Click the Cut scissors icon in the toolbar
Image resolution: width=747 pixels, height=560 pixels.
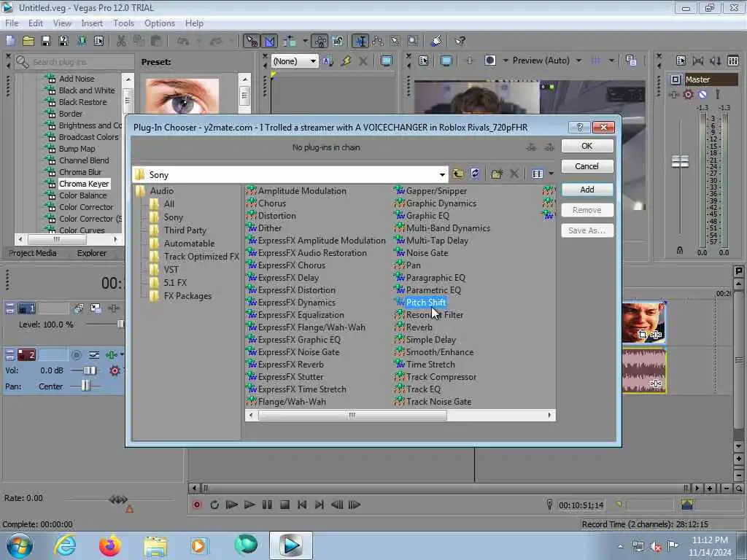pyautogui.click(x=122, y=41)
